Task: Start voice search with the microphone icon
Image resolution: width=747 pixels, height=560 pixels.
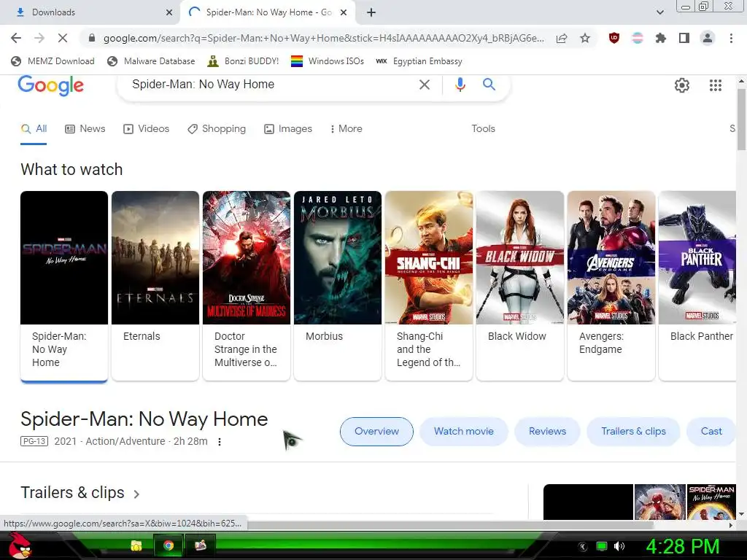Action: pos(460,85)
